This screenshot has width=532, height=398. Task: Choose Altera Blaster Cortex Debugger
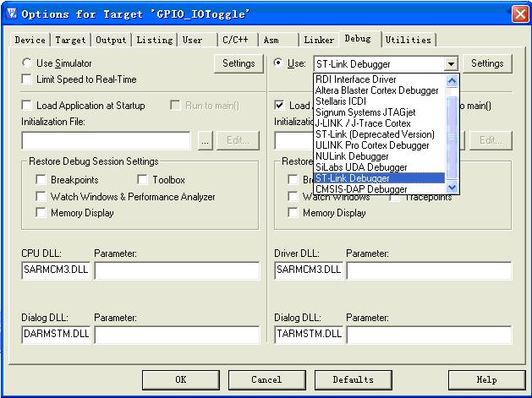tap(379, 90)
